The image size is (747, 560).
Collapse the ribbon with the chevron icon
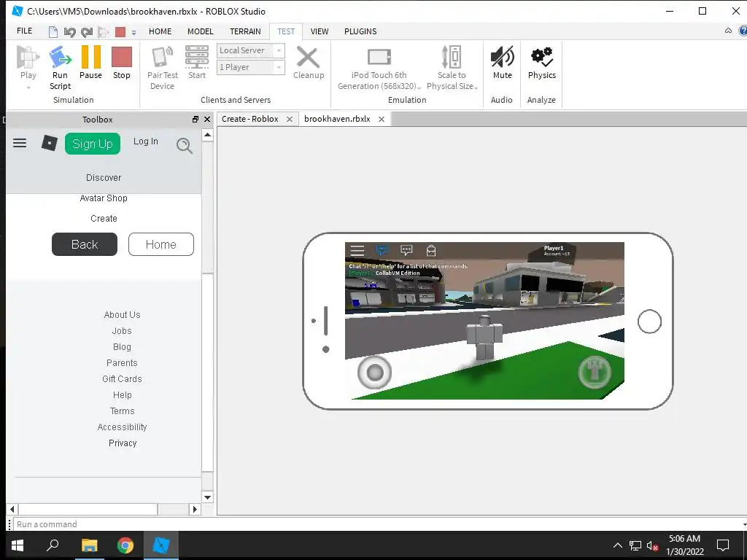click(x=728, y=31)
